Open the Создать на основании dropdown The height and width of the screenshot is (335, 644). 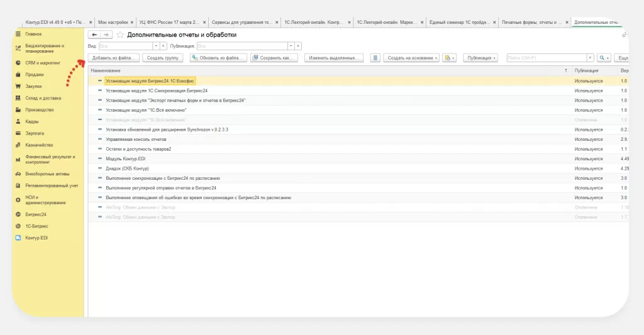(x=413, y=58)
